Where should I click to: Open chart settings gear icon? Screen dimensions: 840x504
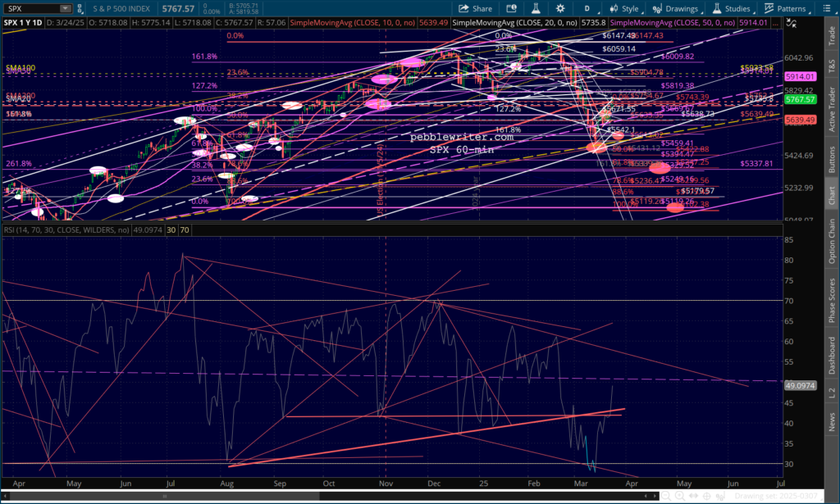coord(559,8)
